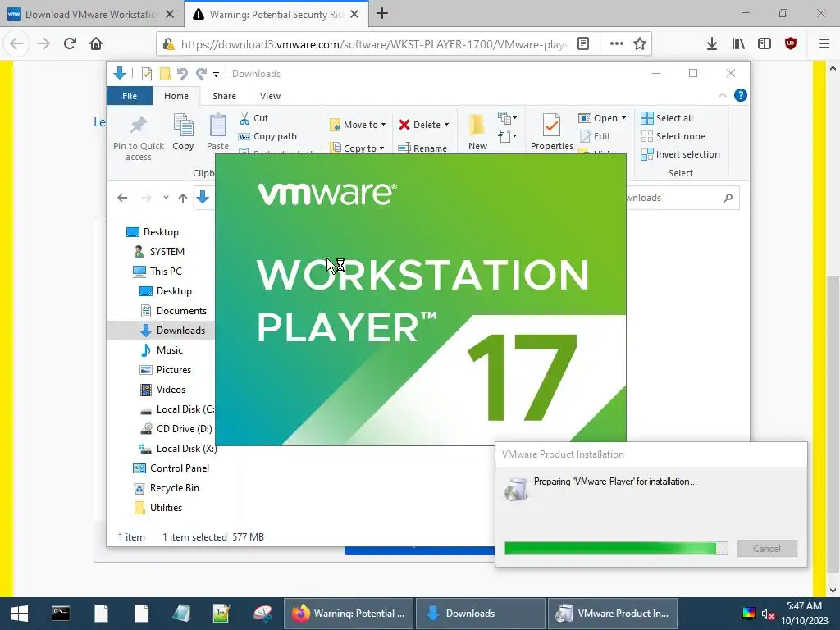840x630 pixels.
Task: Click Select all in ribbon
Action: pos(667,118)
